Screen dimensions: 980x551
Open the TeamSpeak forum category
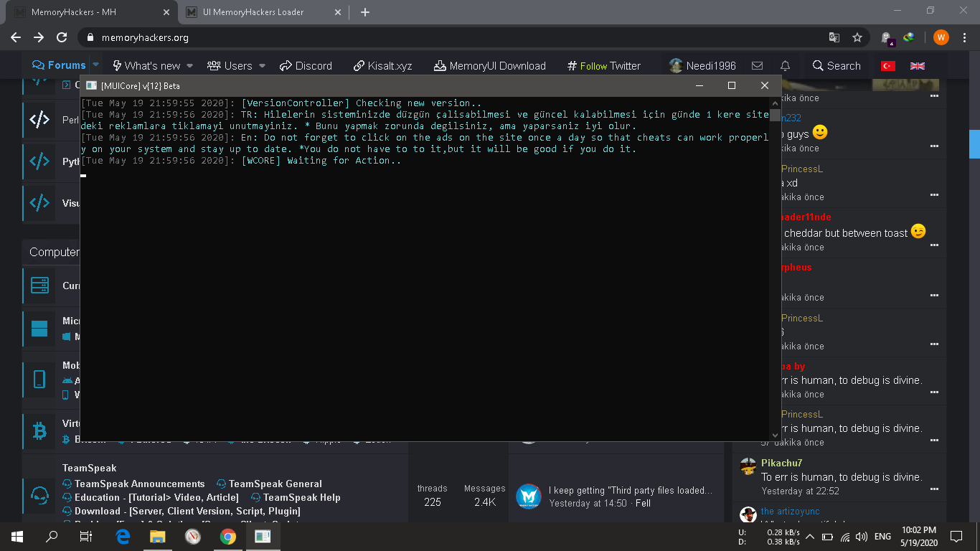[89, 468]
